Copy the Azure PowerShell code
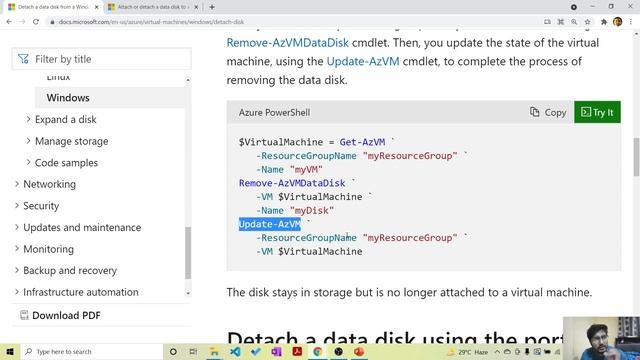640x360 pixels. [x=548, y=112]
